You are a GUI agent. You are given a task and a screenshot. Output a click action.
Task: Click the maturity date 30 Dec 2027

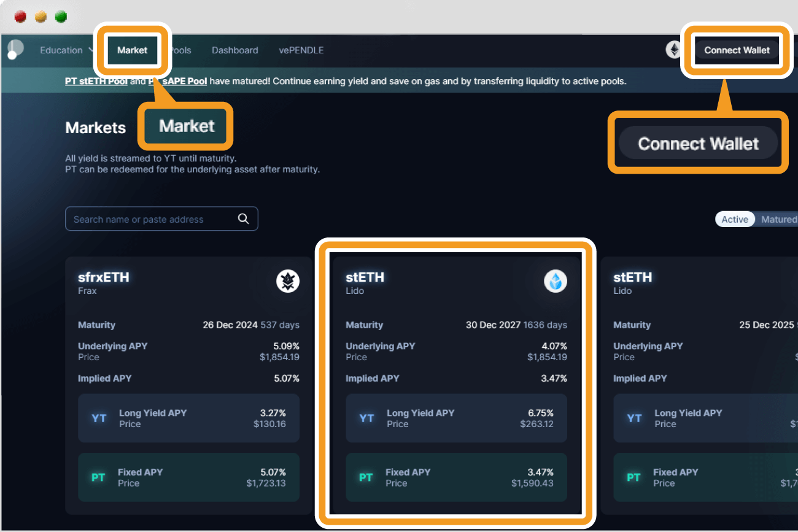pyautogui.click(x=493, y=325)
